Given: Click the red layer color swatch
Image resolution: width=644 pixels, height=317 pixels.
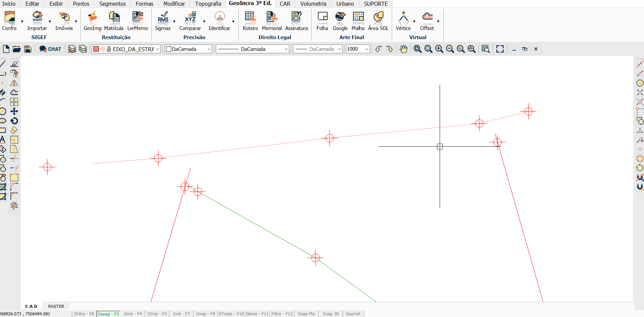Looking at the screenshot, I should point(96,49).
